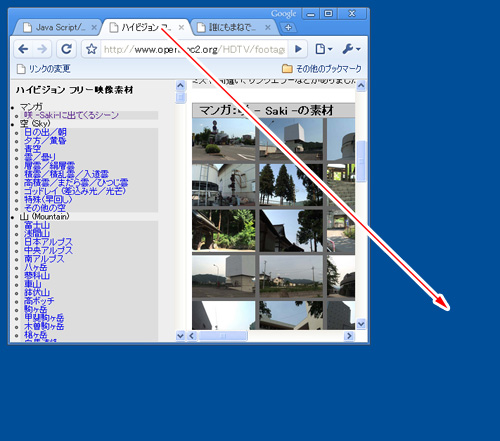
Task: Maximize the Chrome browser window
Action: [329, 14]
